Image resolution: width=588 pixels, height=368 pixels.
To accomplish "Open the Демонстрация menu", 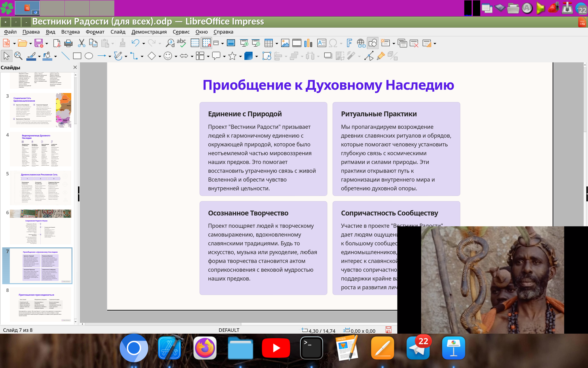I will click(149, 32).
